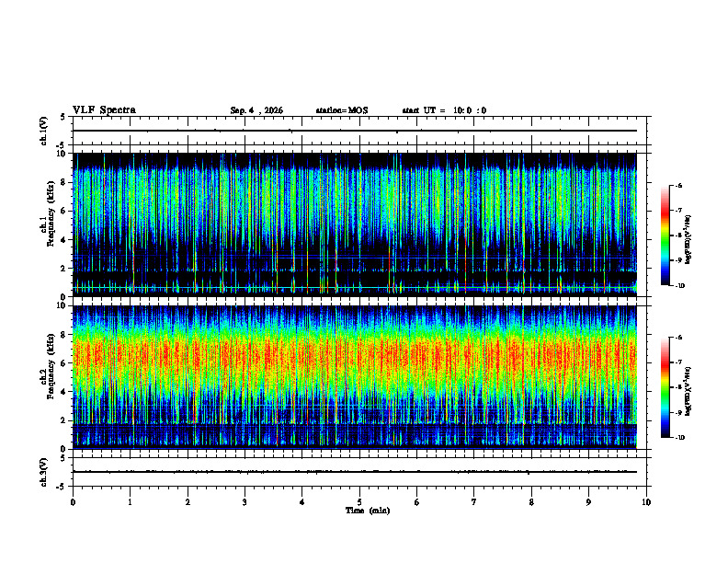The image size is (728, 563).
Task: Click the 5 minute tick on time axis
Action: click(x=359, y=502)
